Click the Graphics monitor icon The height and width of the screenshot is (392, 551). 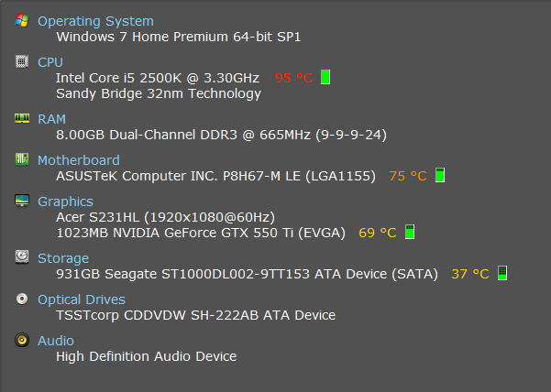click(x=21, y=201)
